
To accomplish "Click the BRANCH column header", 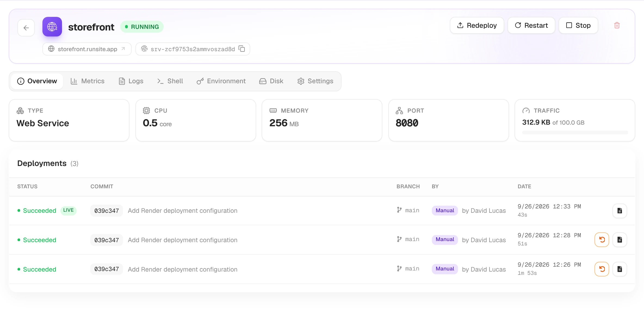I will click(x=408, y=186).
